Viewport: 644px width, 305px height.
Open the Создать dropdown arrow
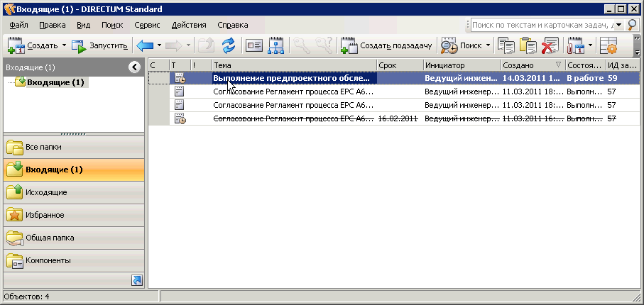coord(64,45)
